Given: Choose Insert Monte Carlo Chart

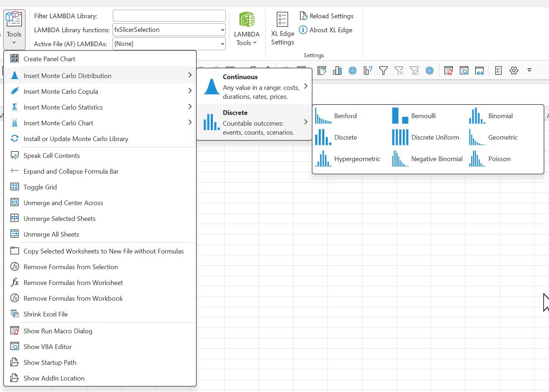Looking at the screenshot, I should coord(100,123).
